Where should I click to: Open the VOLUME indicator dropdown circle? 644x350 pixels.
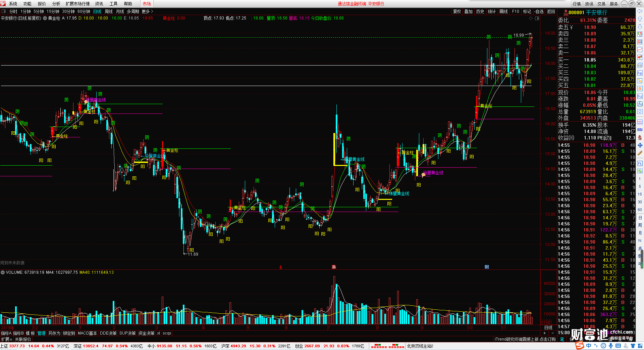(x=3, y=272)
